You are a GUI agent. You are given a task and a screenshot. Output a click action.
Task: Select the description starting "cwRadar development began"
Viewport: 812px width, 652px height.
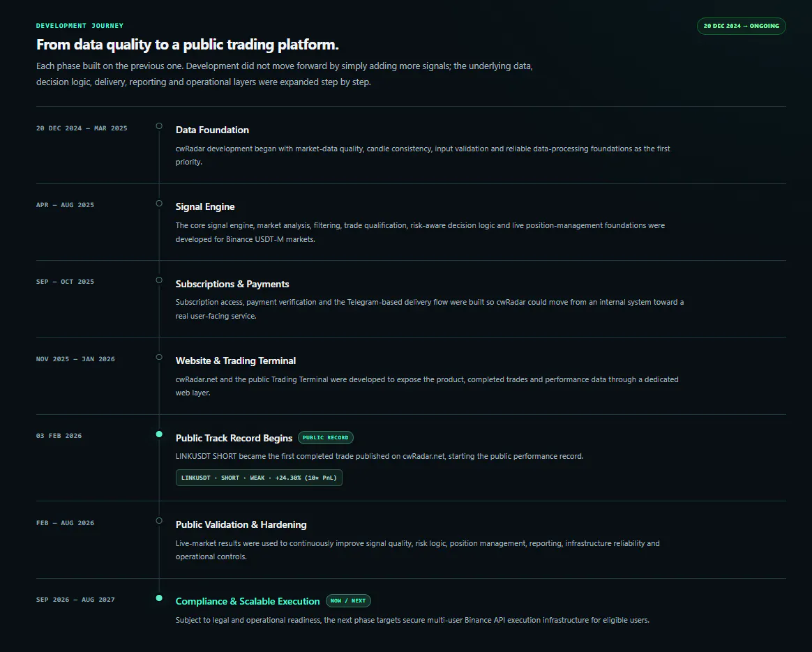423,156
